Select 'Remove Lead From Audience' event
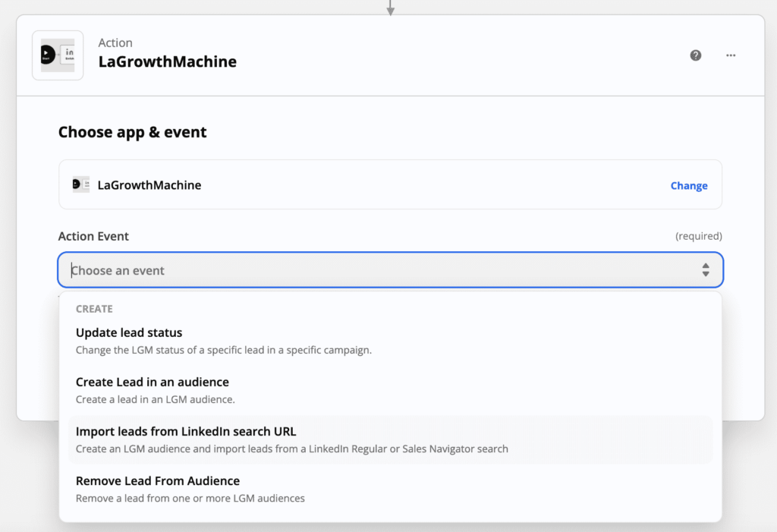Screen dimensions: 777x532 [x=157, y=481]
